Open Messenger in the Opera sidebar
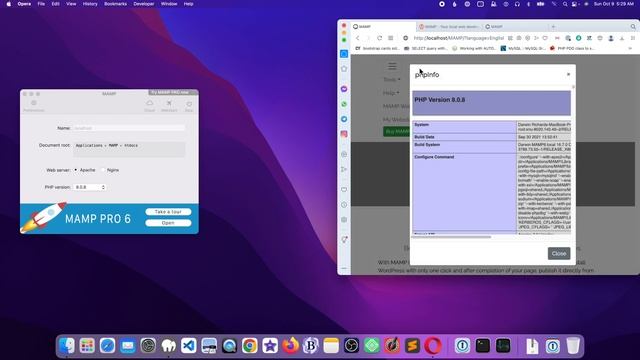This screenshot has width=640, height=360. 344,89
